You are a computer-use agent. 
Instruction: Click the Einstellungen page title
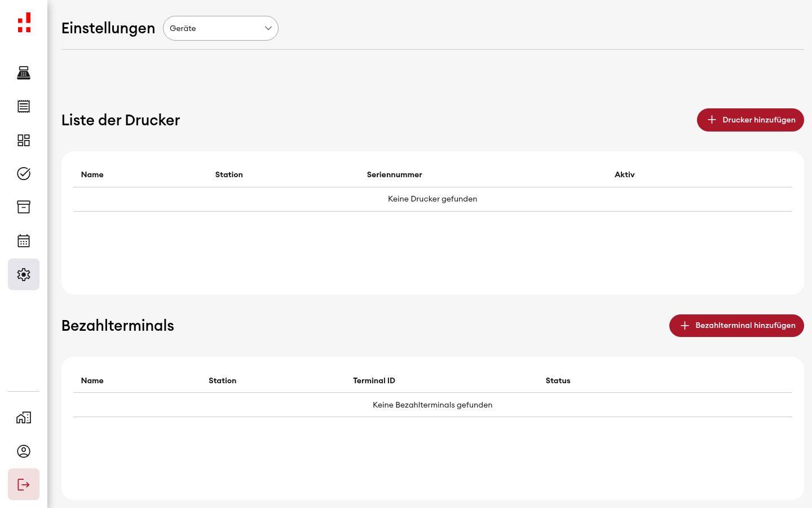(108, 28)
